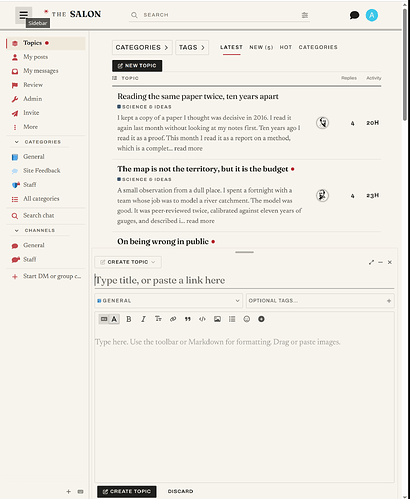The width and height of the screenshot is (410, 499).
Task: Sort topics by Activity column
Action: point(373,78)
